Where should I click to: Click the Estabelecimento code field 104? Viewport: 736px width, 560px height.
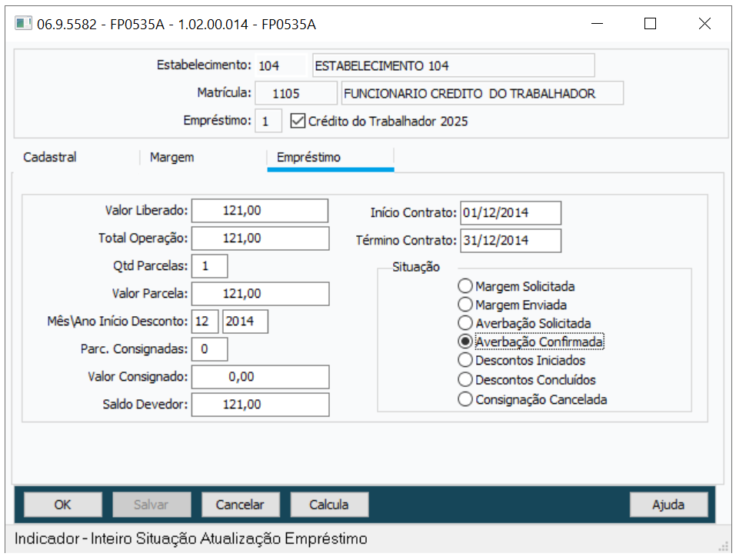click(280, 65)
